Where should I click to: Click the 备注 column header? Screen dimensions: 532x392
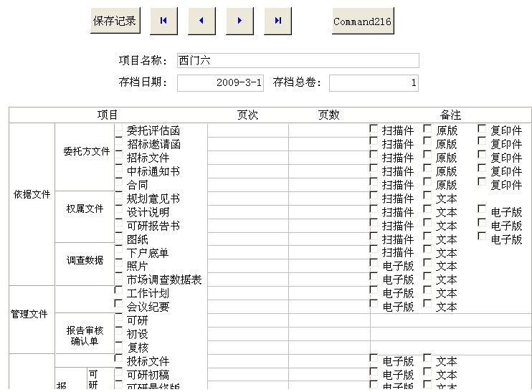click(450, 115)
